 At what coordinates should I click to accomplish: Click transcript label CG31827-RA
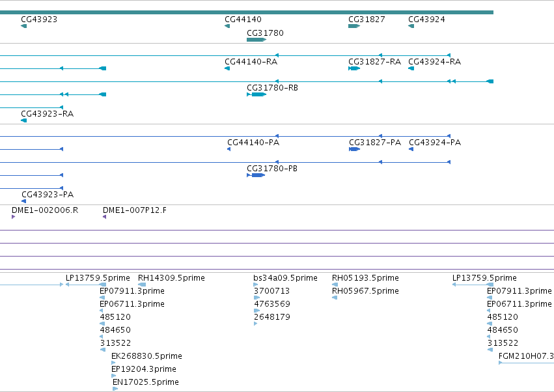tap(374, 62)
